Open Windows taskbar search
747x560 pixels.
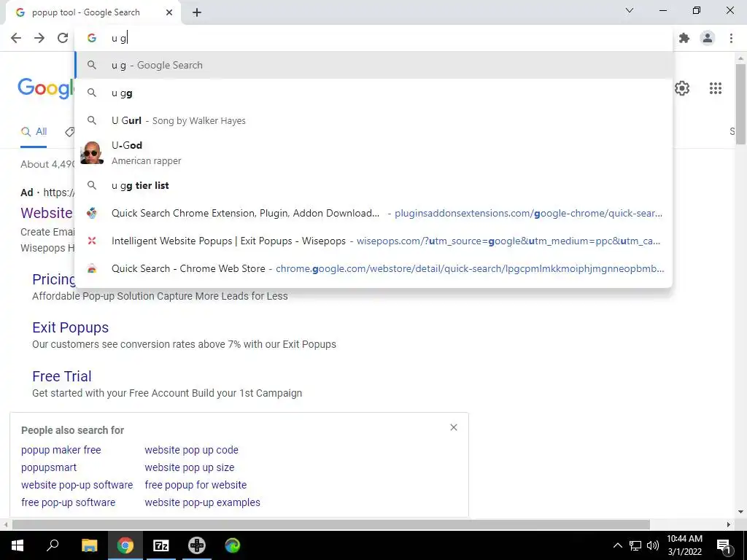53,545
